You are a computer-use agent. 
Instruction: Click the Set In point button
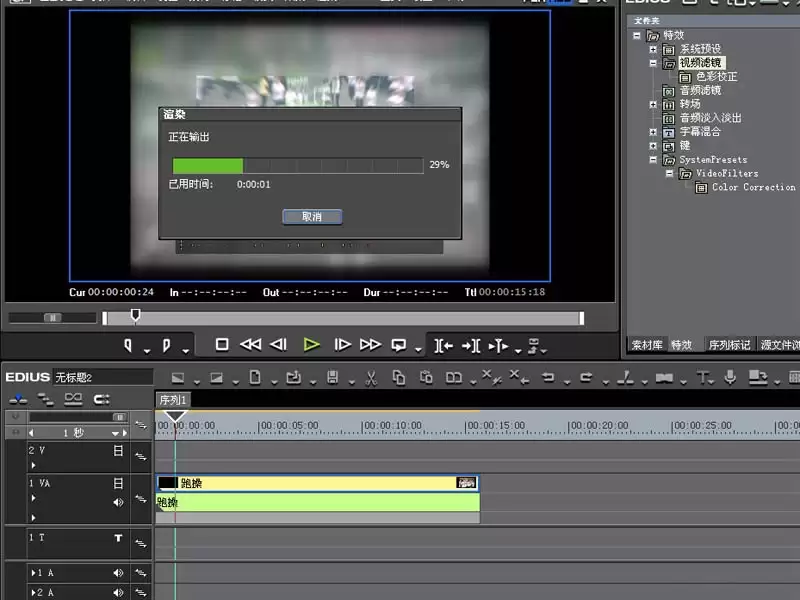point(128,345)
